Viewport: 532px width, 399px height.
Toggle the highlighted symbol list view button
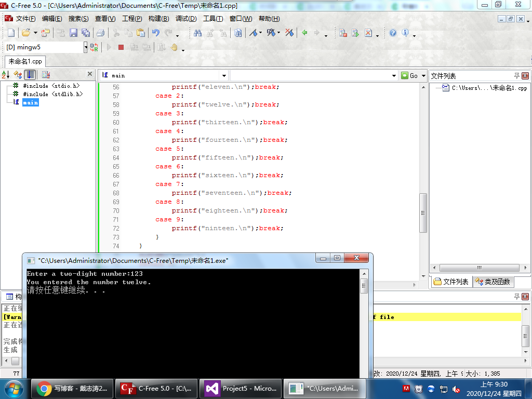pyautogui.click(x=31, y=75)
